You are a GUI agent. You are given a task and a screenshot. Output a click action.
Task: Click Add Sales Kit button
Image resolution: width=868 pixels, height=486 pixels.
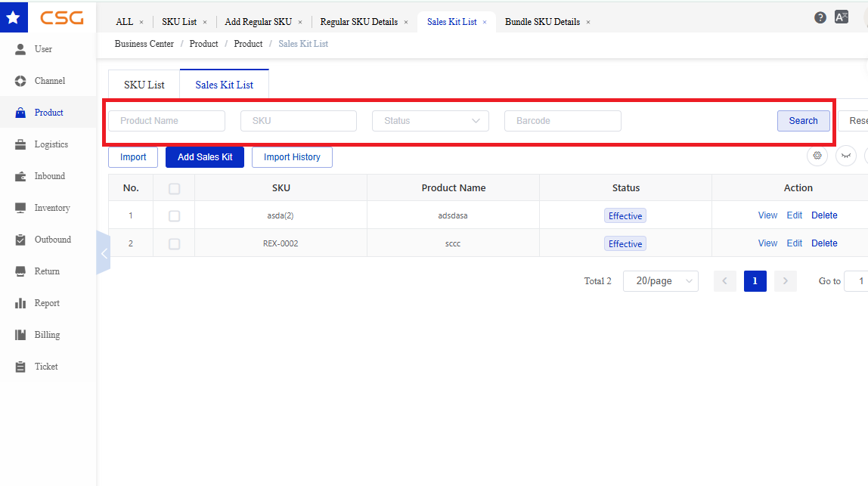coord(205,157)
